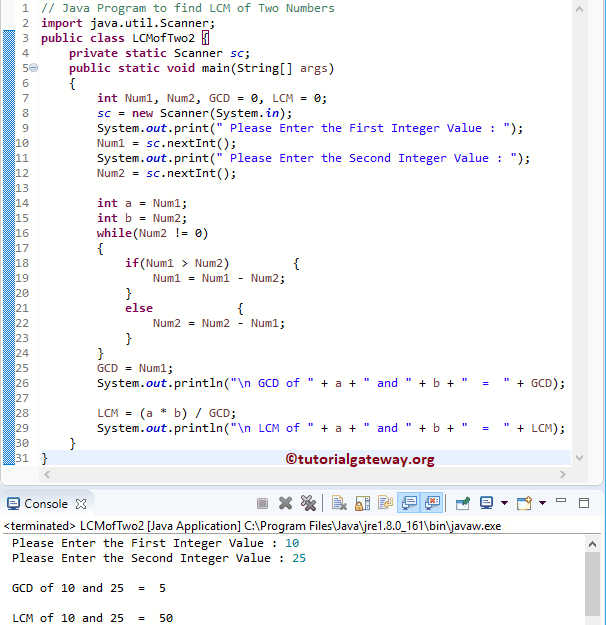The height and width of the screenshot is (625, 606).
Task: Click 'Num2 = sc.nextInt();' on line 12
Action: point(167,173)
